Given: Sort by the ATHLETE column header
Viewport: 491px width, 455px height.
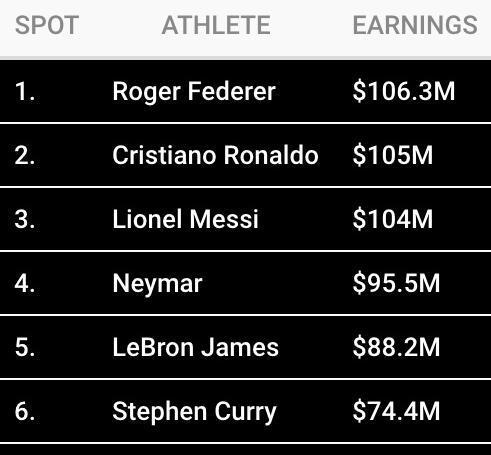Looking at the screenshot, I should pyautogui.click(x=216, y=25).
